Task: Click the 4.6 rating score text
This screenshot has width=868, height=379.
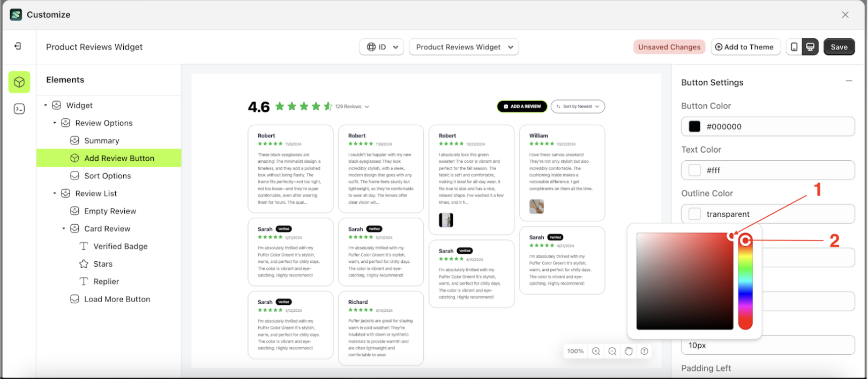Action: coord(259,107)
